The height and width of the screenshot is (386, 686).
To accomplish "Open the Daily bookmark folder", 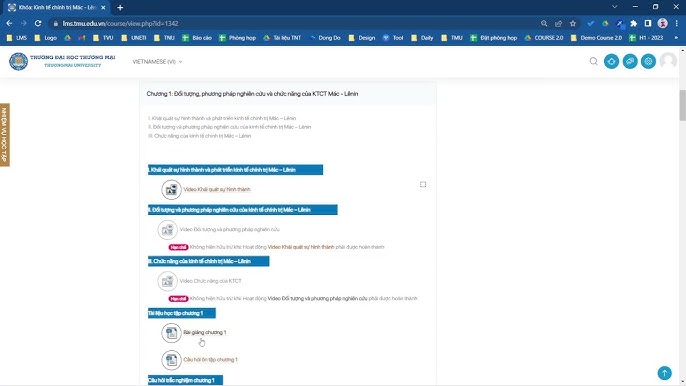I will (x=422, y=38).
